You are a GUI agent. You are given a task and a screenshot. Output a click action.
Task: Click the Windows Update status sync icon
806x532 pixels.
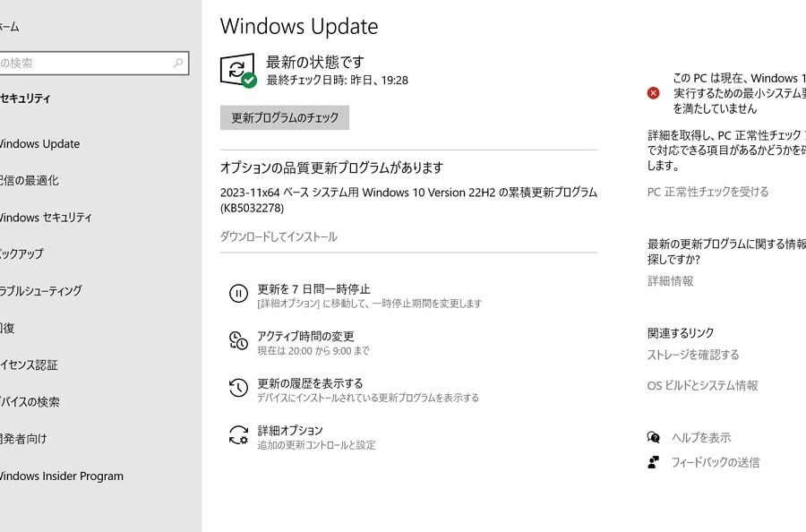tap(237, 70)
